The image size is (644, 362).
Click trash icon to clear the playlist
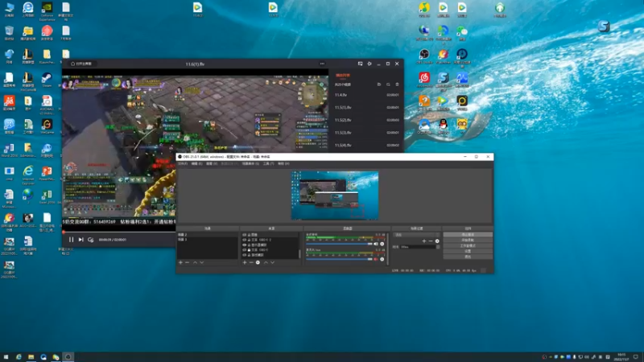(x=397, y=84)
